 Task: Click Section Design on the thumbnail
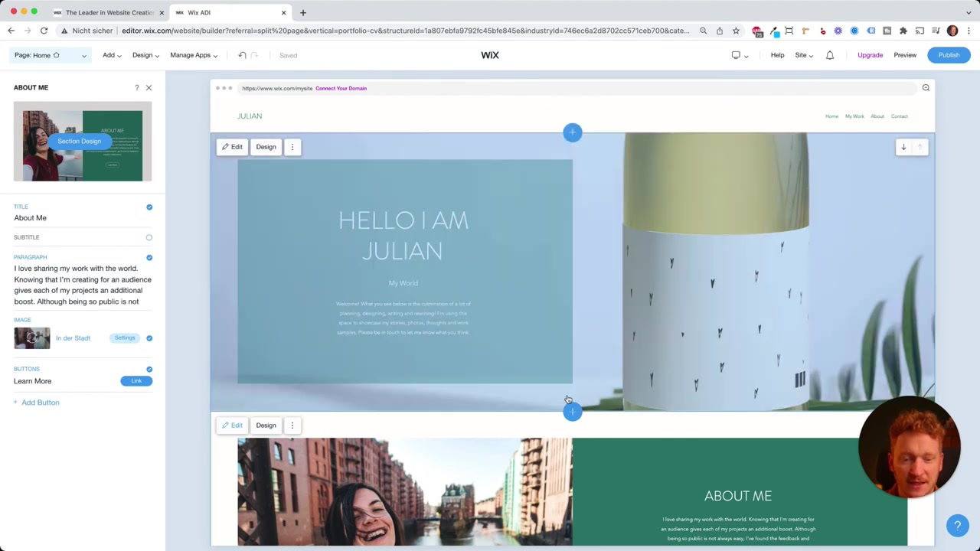coord(79,142)
